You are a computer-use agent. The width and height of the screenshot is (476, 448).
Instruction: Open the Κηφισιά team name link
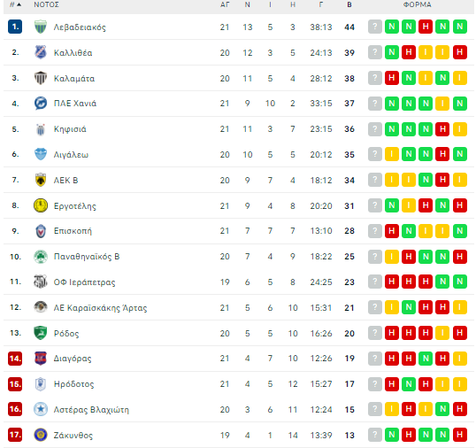tap(70, 129)
